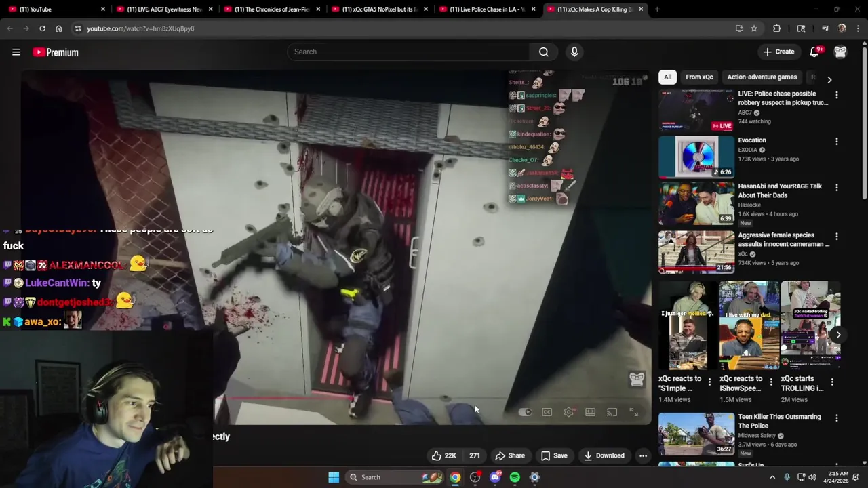Switch player to theater mode
This screenshot has height=488, width=868.
pos(591,412)
